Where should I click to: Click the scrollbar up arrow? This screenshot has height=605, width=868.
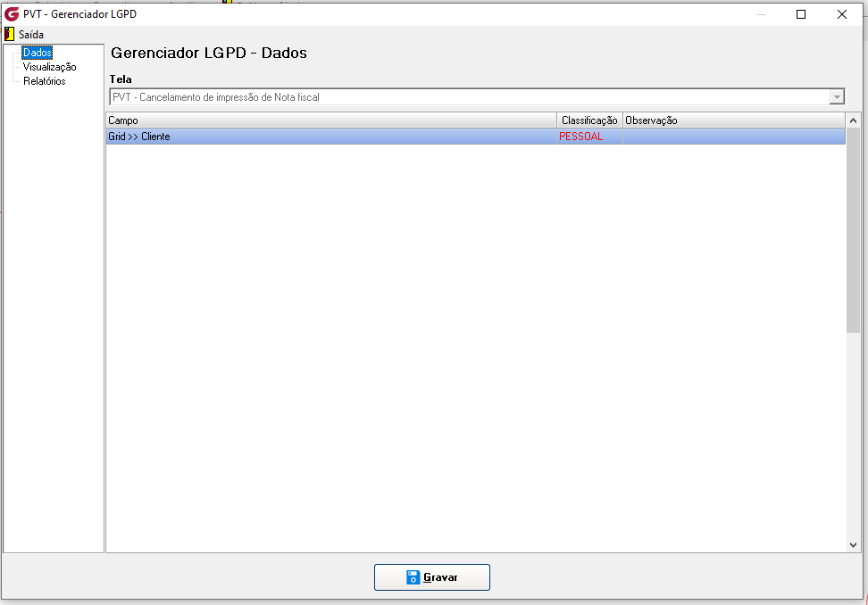click(x=853, y=120)
